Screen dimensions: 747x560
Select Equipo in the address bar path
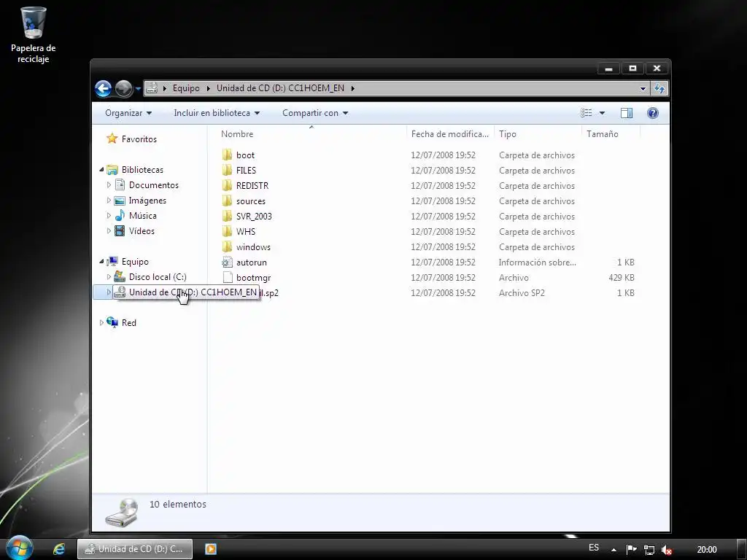[186, 88]
